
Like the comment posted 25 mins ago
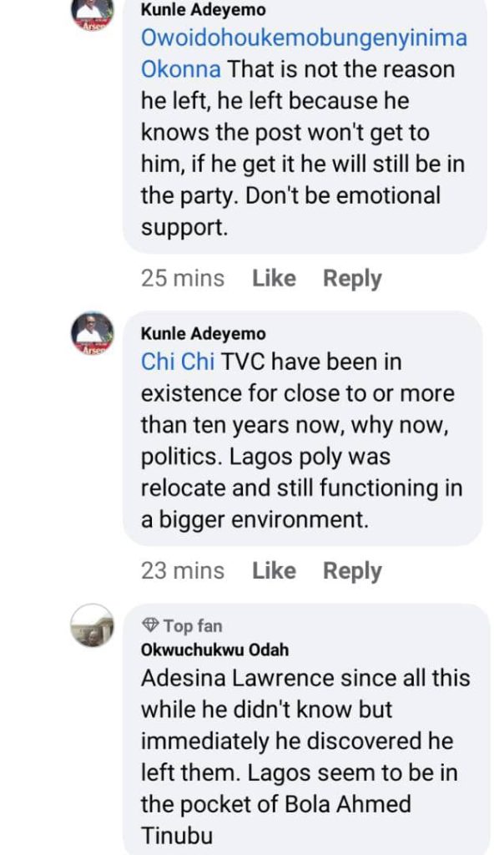pos(274,278)
